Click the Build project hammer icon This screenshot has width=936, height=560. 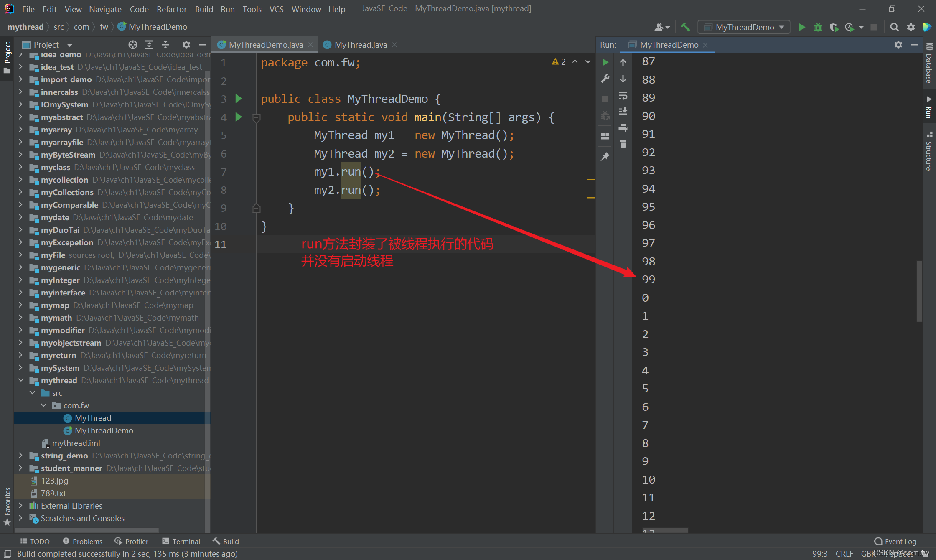(685, 27)
